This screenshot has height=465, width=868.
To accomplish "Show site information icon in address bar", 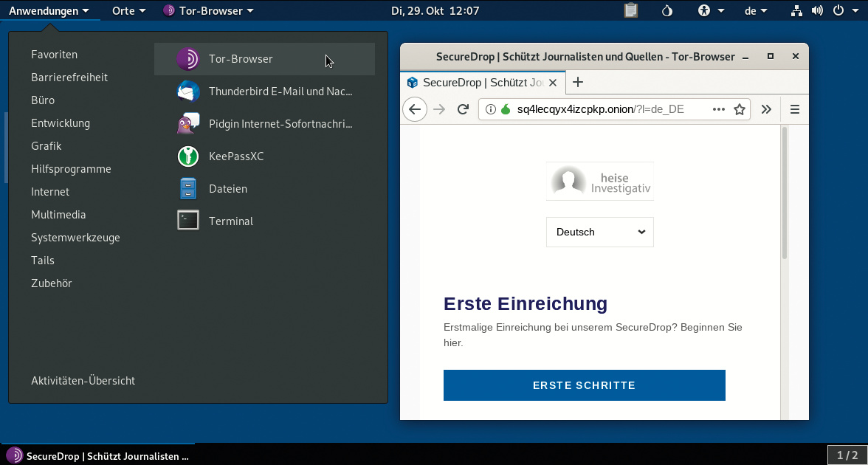I will click(x=490, y=109).
